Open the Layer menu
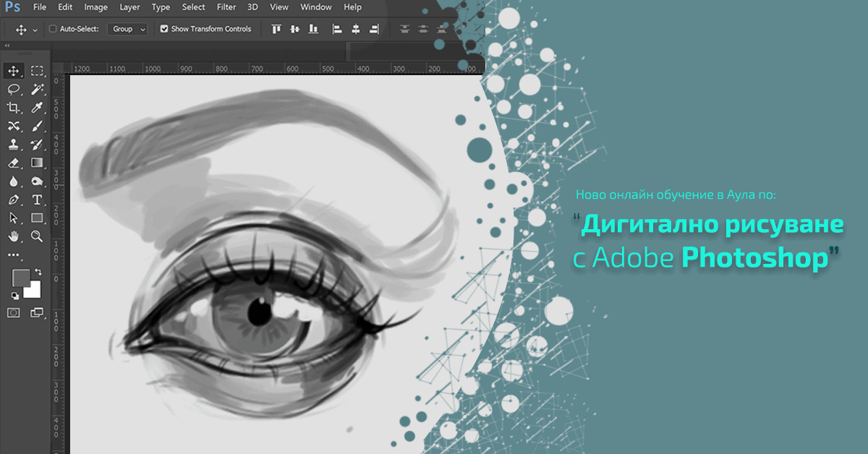Image resolution: width=868 pixels, height=454 pixels. tap(130, 7)
